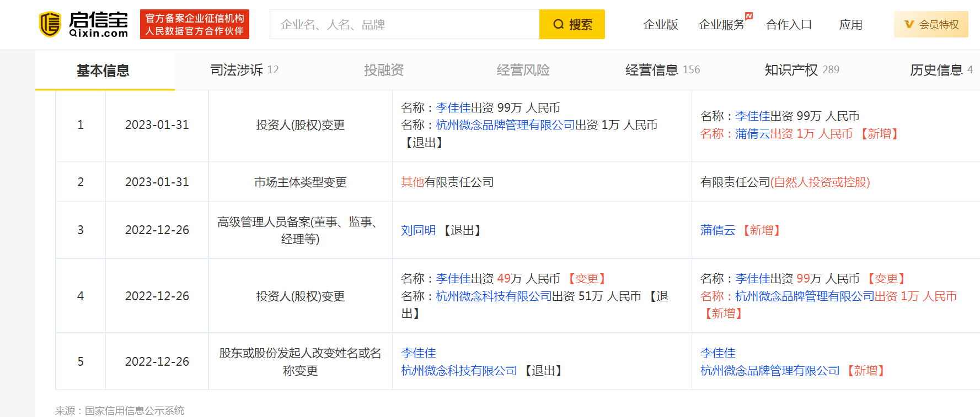This screenshot has height=417, width=980.
Task: Open 李佳佳 link with 出资 99万 【变更】
Action: (752, 279)
